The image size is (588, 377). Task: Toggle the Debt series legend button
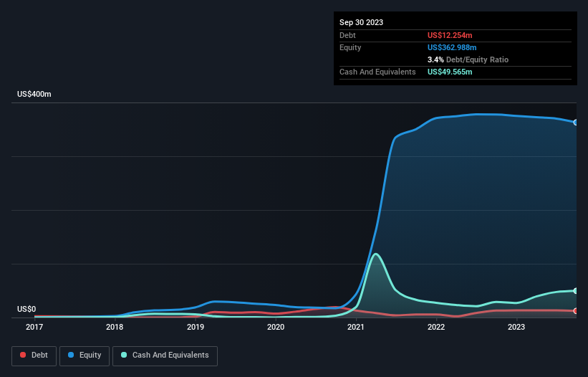(x=34, y=356)
